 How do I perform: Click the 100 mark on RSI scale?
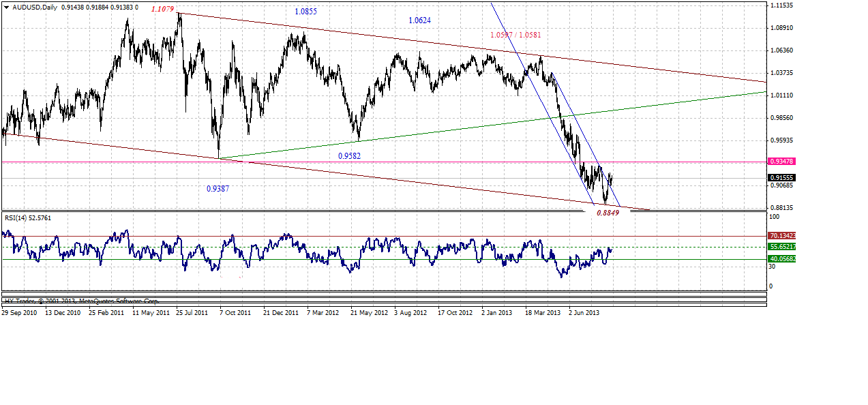pos(775,217)
